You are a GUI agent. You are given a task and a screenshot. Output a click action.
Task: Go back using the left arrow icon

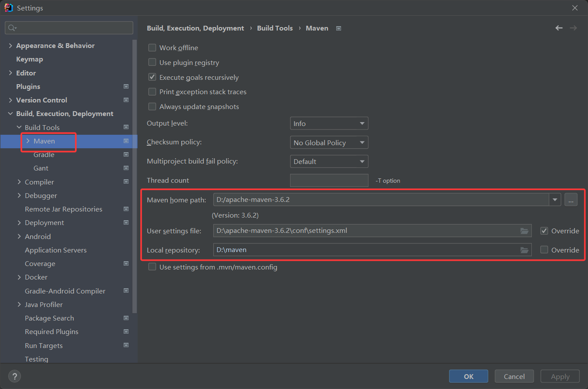(559, 28)
